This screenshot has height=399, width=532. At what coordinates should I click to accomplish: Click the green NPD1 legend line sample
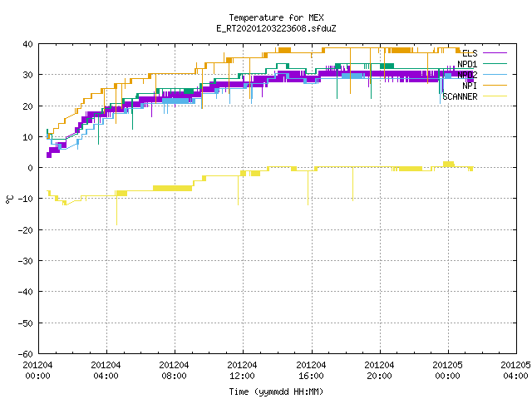(495, 64)
